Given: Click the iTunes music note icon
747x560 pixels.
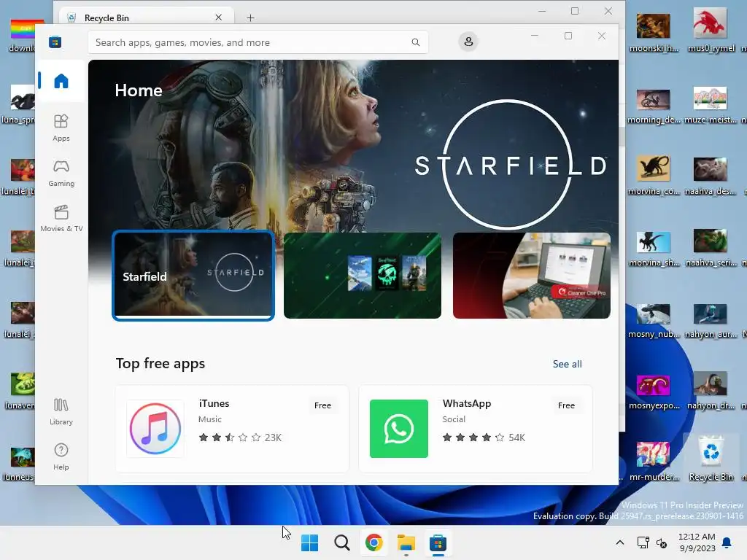Looking at the screenshot, I should pyautogui.click(x=155, y=429).
